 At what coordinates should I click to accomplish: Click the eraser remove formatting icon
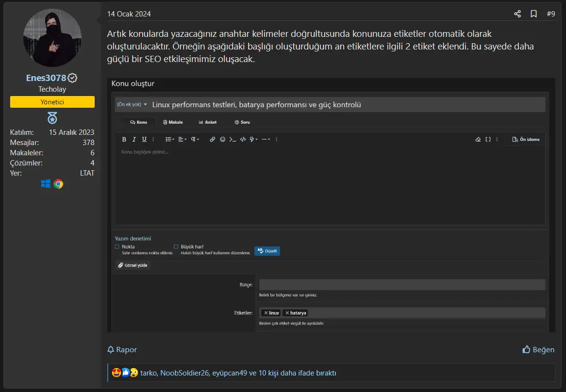(x=478, y=139)
